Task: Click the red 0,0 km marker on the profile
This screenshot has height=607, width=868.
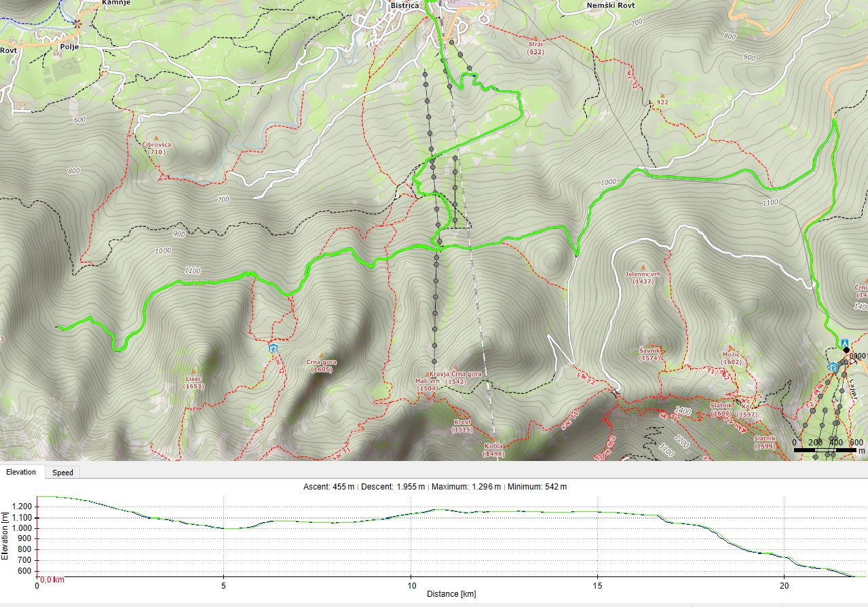Action: [52, 580]
